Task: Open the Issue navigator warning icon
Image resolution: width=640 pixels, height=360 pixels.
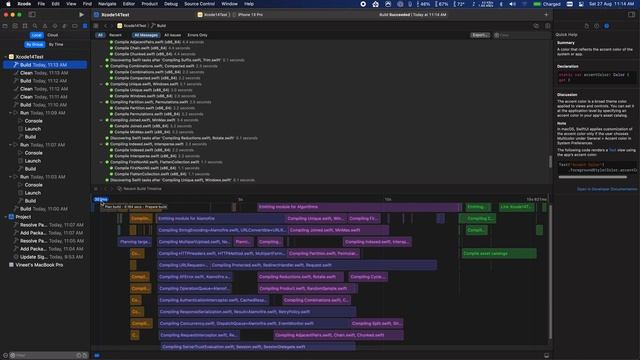Action: click(45, 26)
